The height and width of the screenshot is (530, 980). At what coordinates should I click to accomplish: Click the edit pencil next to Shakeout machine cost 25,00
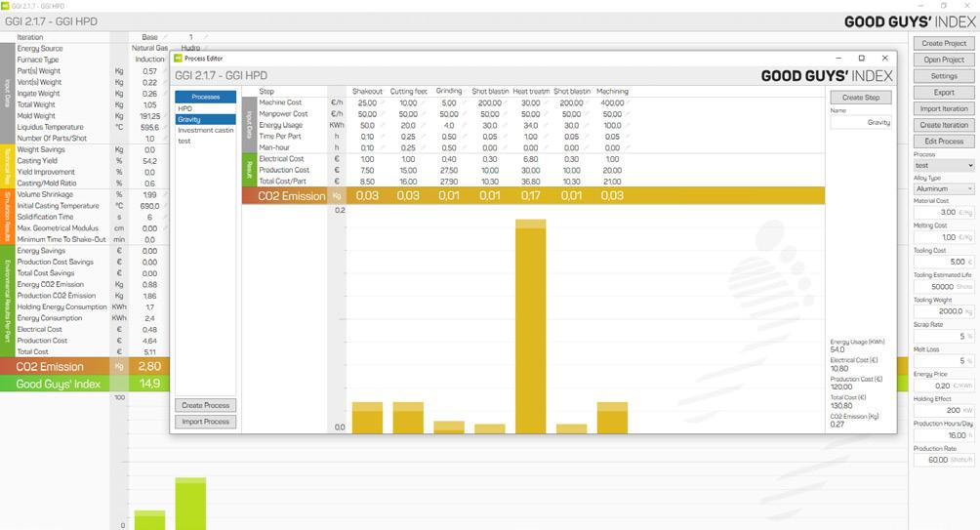[x=383, y=102]
